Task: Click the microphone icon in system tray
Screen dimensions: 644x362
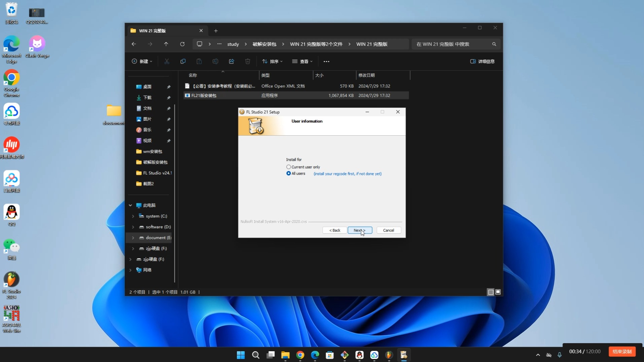Action: [x=559, y=355]
